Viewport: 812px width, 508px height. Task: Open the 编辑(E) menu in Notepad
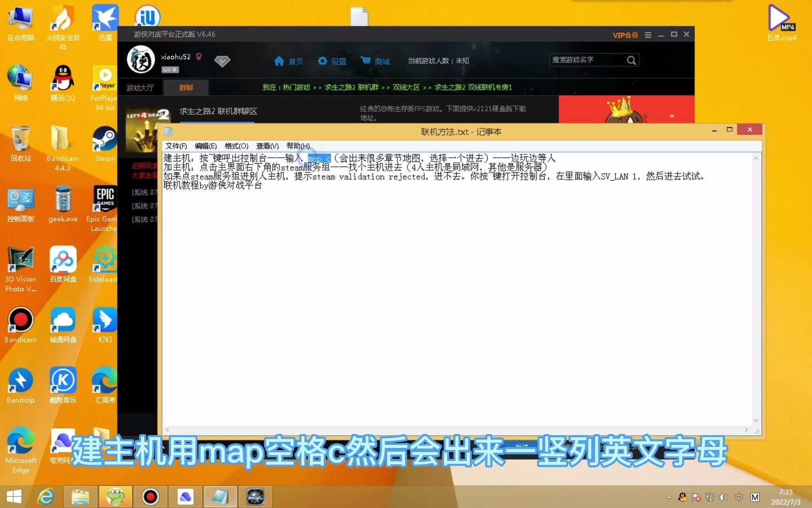(x=206, y=146)
